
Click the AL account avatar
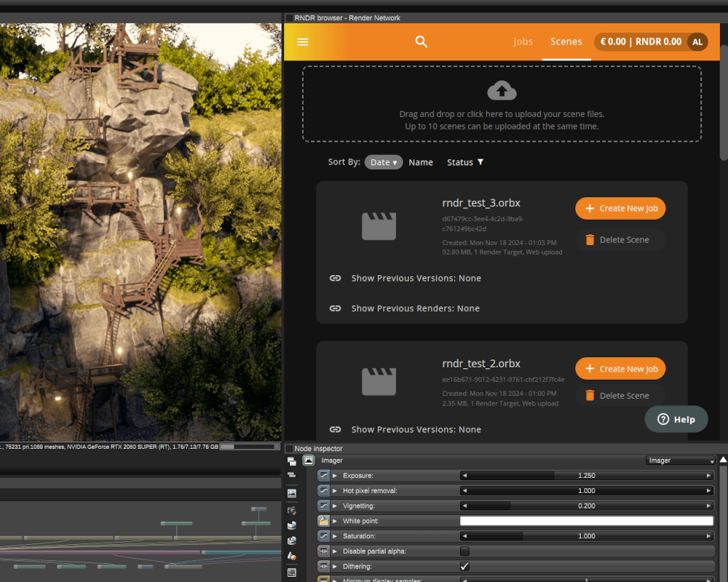(x=697, y=41)
